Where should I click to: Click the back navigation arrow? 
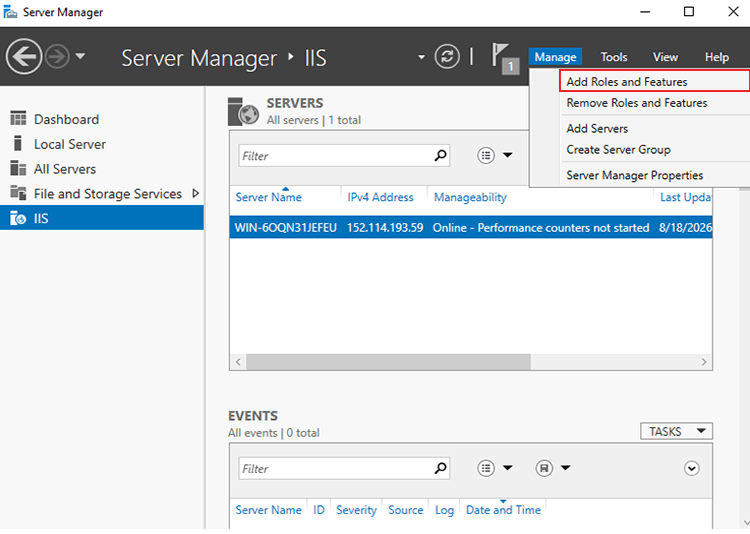coord(23,57)
